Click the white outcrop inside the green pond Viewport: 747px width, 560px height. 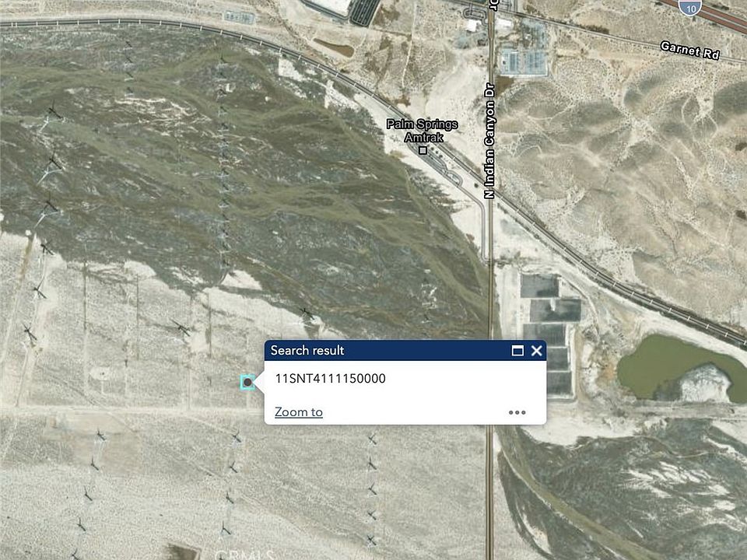[x=706, y=383]
